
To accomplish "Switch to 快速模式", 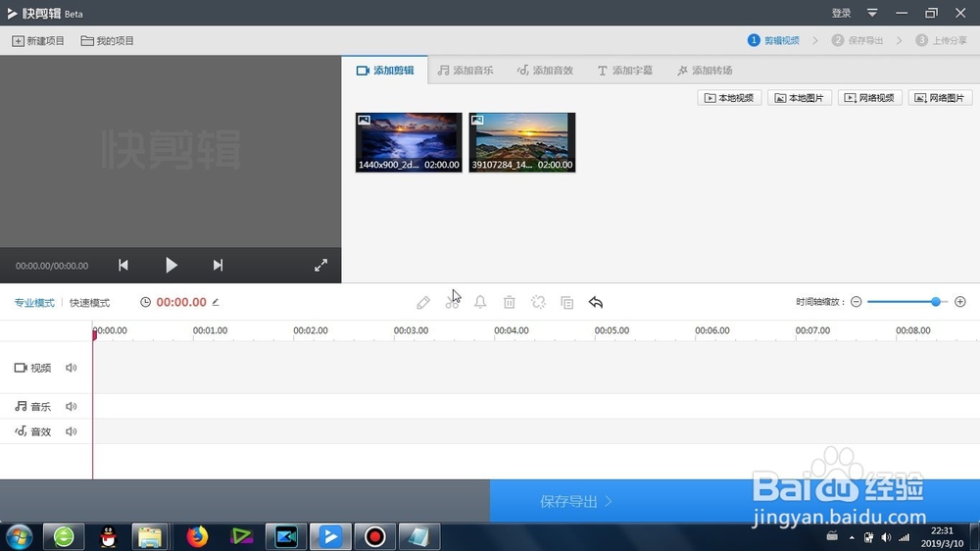I will coord(89,303).
